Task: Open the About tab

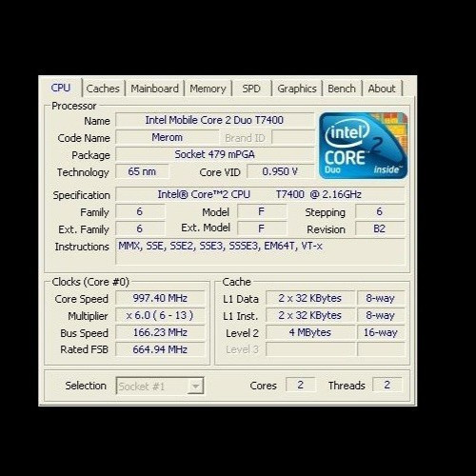Action: [x=382, y=89]
